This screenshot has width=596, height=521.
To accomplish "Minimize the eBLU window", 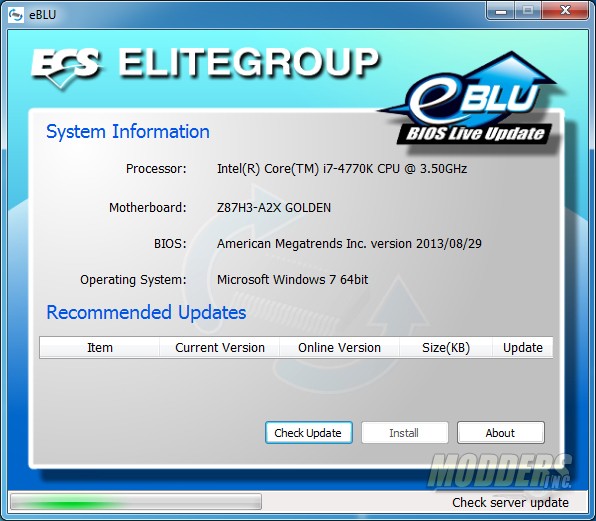I will [501, 10].
